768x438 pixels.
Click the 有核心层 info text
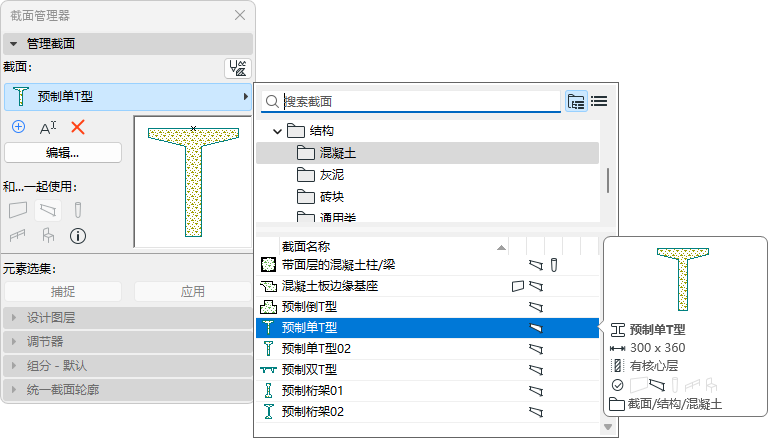[x=654, y=366]
